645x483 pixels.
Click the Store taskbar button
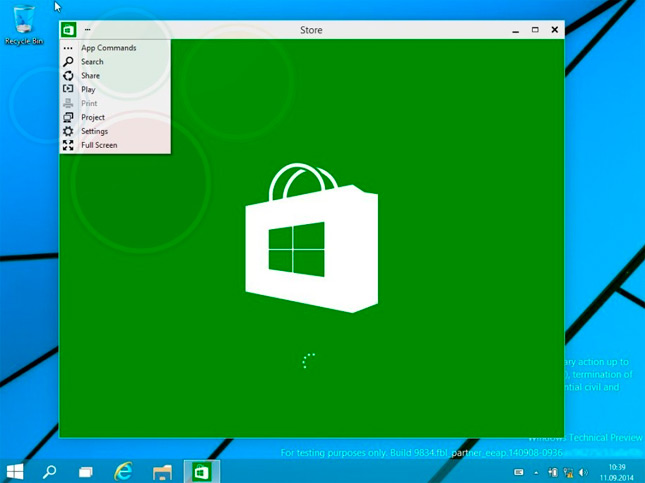(x=202, y=471)
